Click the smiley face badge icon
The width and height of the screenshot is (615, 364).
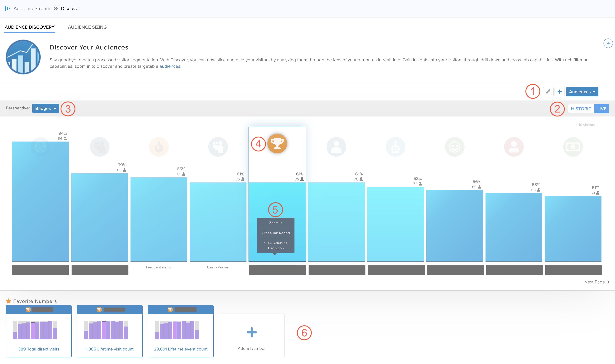(x=455, y=147)
